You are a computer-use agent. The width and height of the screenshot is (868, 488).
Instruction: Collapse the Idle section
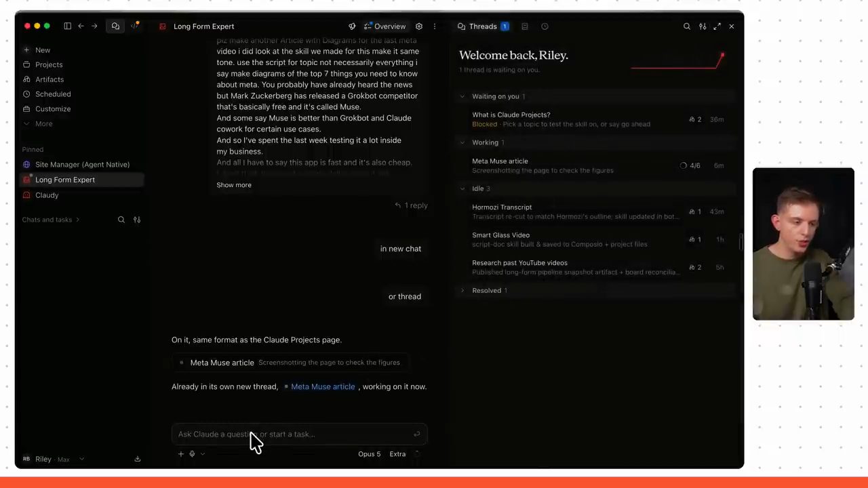[462, 188]
